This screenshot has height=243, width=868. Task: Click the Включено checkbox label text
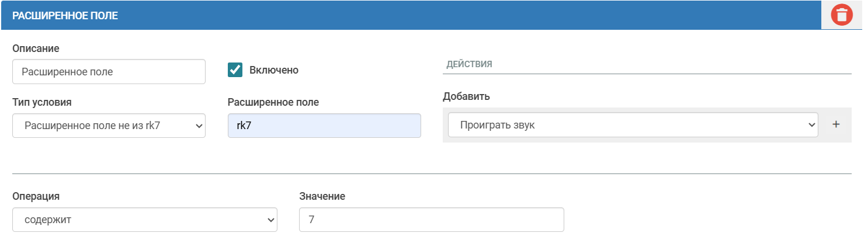tap(273, 70)
